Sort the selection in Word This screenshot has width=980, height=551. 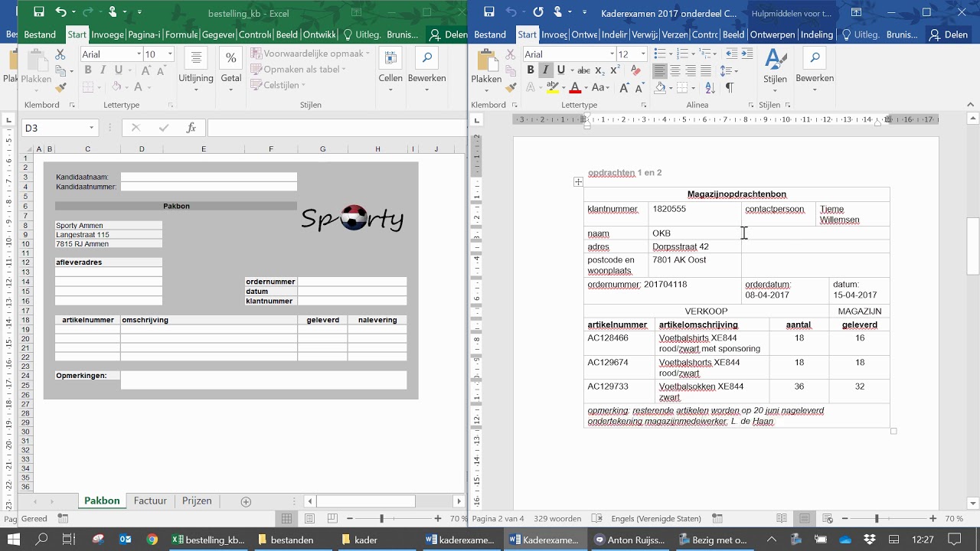tap(710, 88)
